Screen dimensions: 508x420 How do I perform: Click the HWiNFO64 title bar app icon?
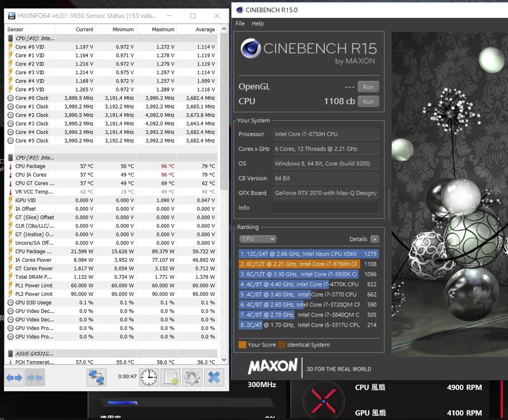tap(12, 16)
